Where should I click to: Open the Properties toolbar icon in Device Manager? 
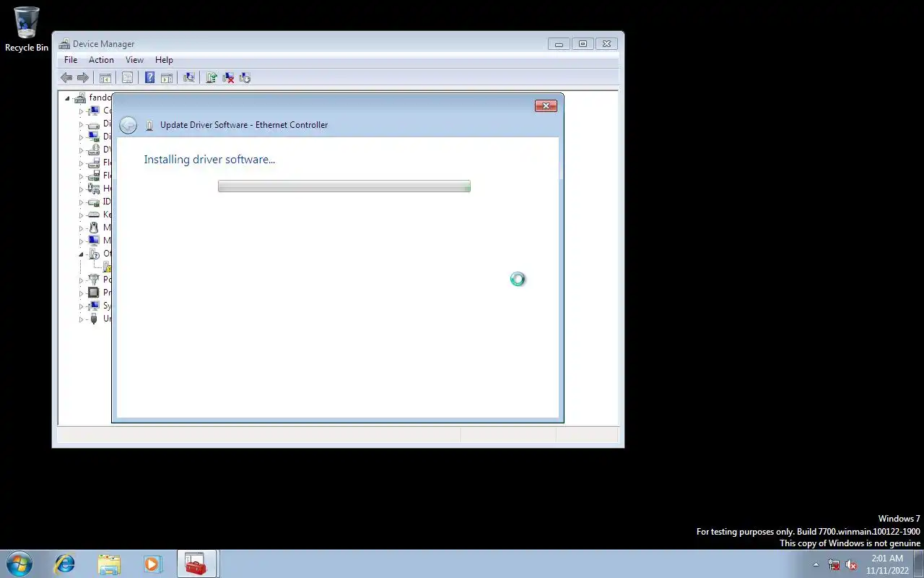[x=127, y=78]
